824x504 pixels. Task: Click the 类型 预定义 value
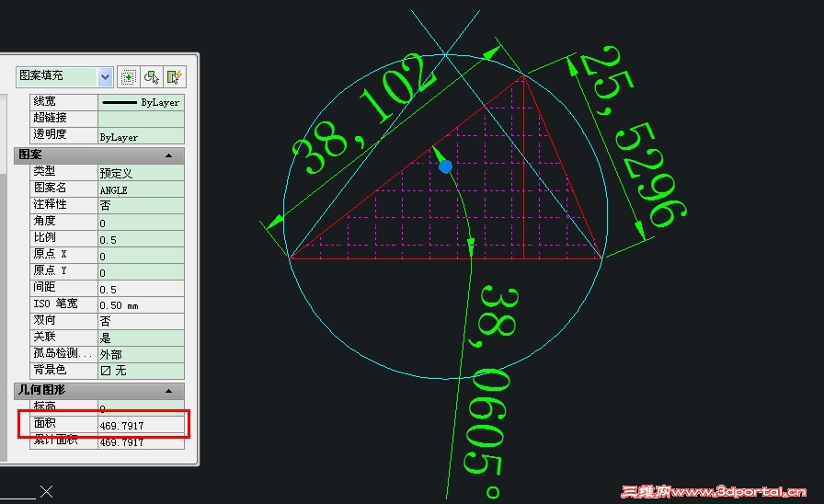[141, 172]
